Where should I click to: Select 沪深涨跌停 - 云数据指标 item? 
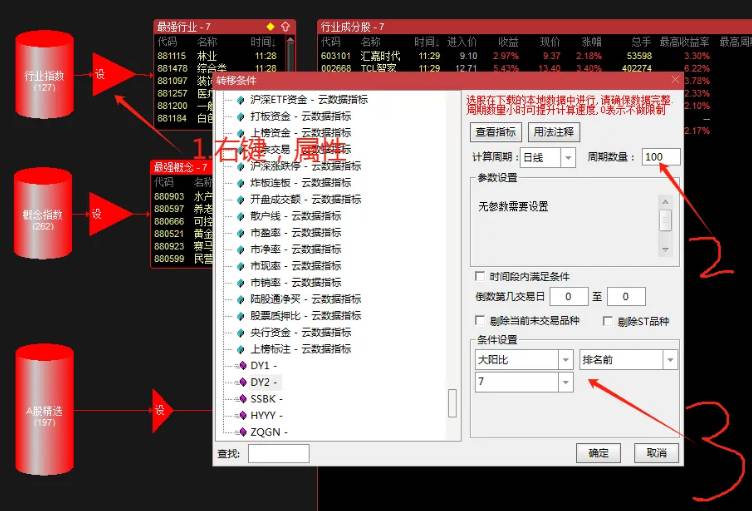point(306,166)
